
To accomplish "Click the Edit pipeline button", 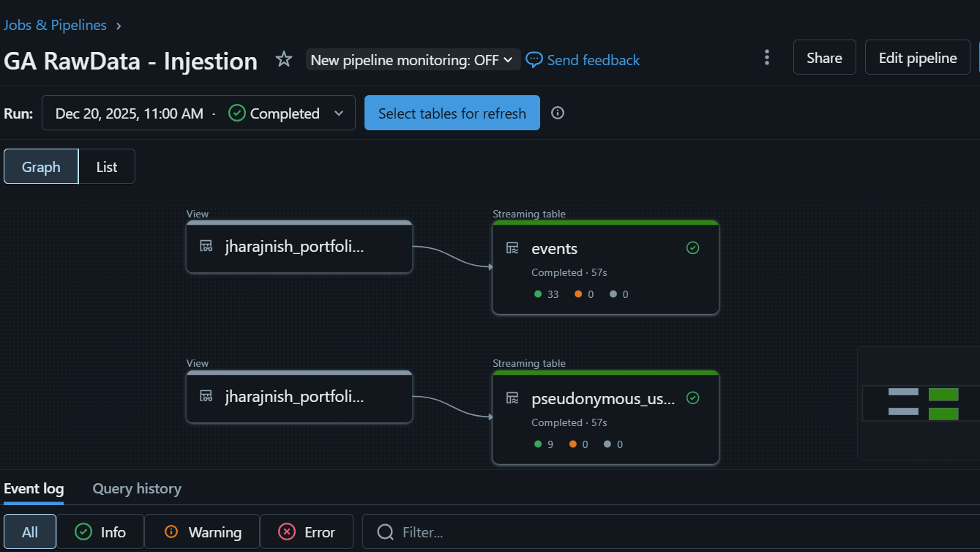I will pyautogui.click(x=917, y=58).
